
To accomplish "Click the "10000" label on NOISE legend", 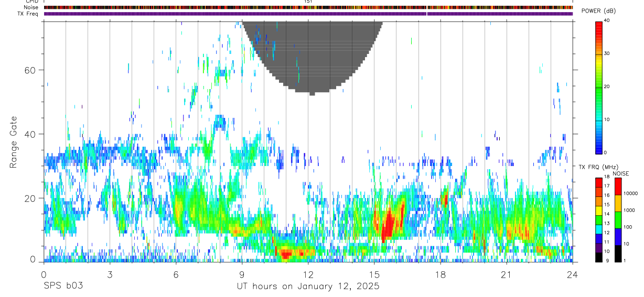I will click(630, 194).
